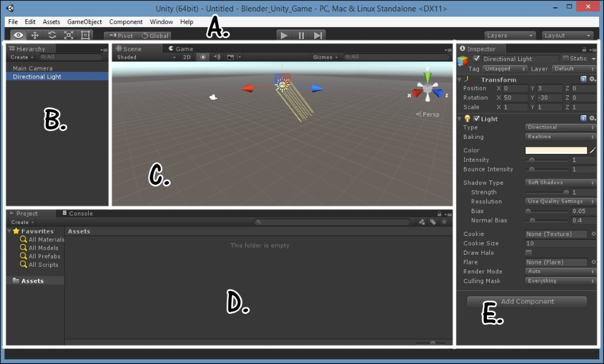Open the Shaded draw mode dropdown

146,57
